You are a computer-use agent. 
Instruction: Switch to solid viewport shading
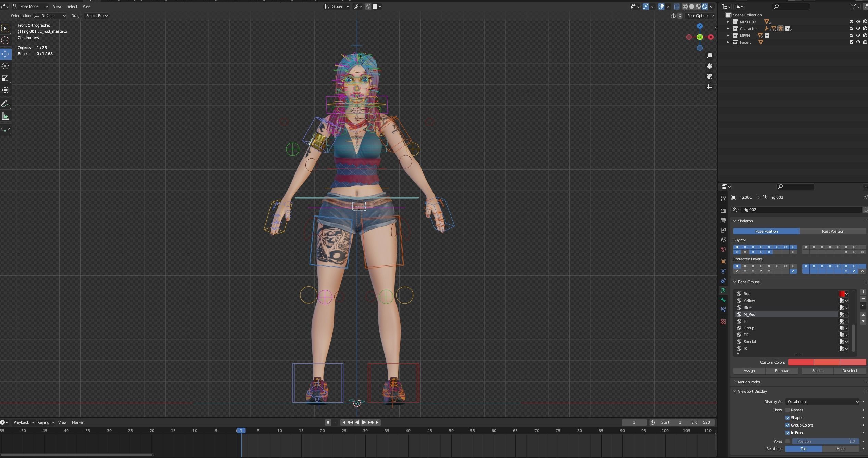(692, 6)
